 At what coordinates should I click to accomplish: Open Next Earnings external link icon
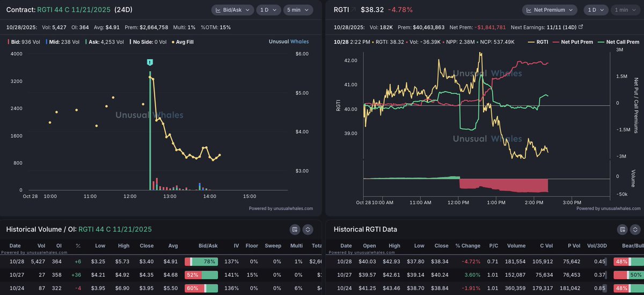(581, 26)
